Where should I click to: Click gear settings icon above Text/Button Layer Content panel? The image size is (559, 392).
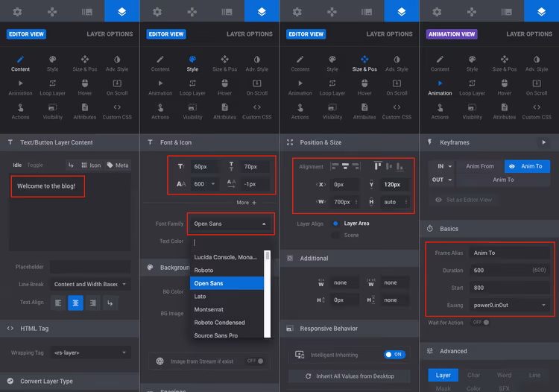coord(17,12)
